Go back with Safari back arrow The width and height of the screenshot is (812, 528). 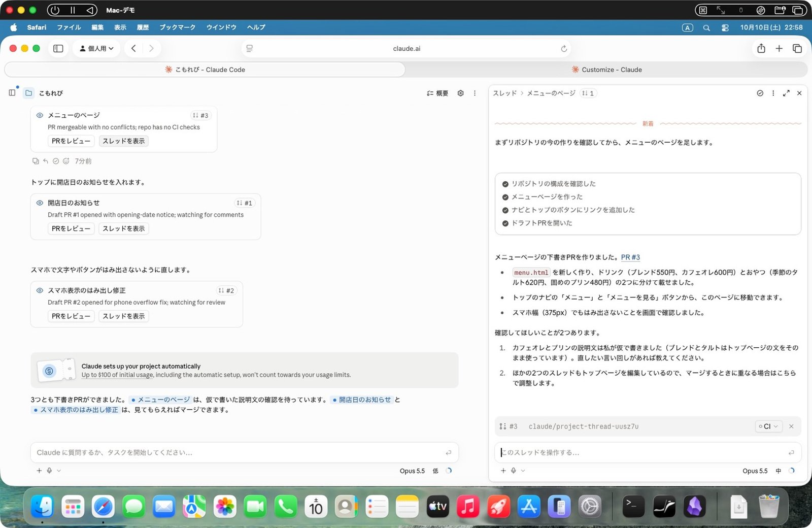point(133,49)
